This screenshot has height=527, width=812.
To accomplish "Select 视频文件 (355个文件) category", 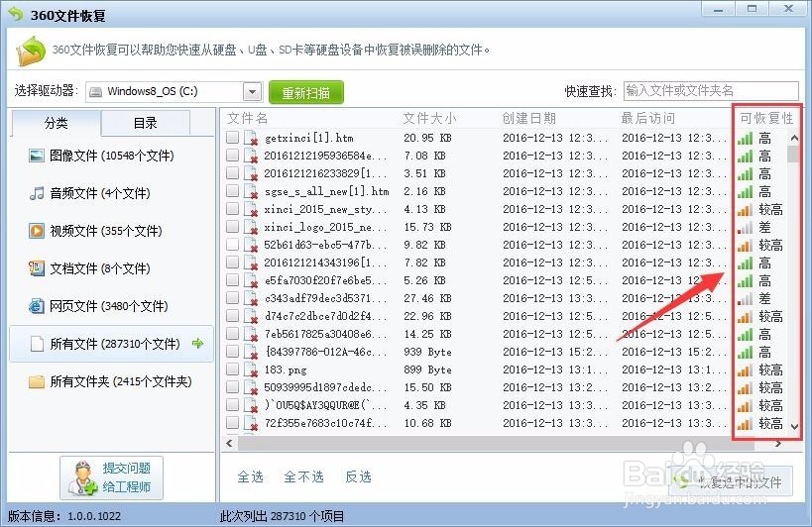I will pos(96,231).
